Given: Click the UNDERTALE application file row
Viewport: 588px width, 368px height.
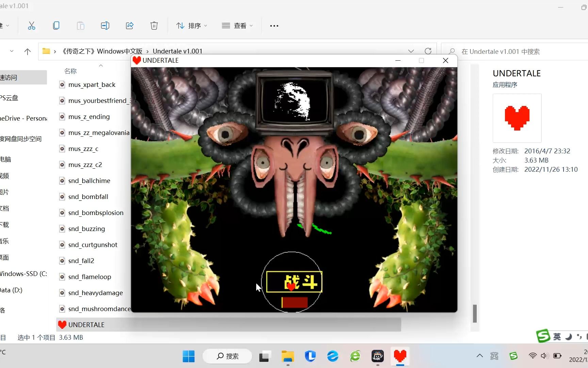Looking at the screenshot, I should click(229, 325).
